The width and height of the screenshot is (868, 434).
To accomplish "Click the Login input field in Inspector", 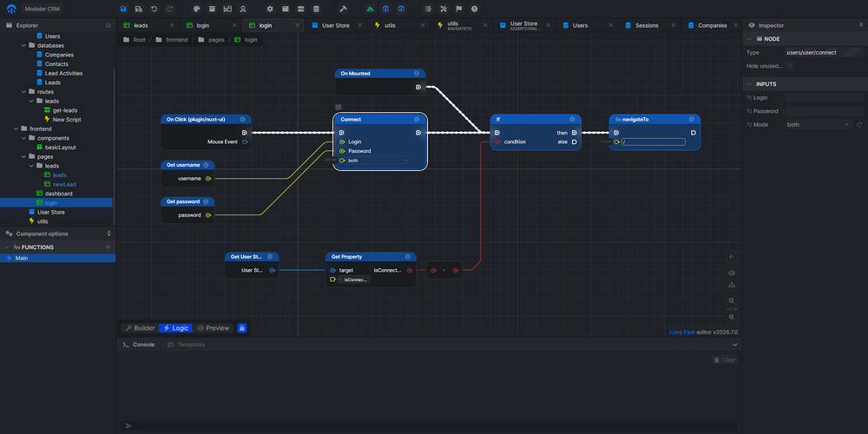I will tap(824, 97).
